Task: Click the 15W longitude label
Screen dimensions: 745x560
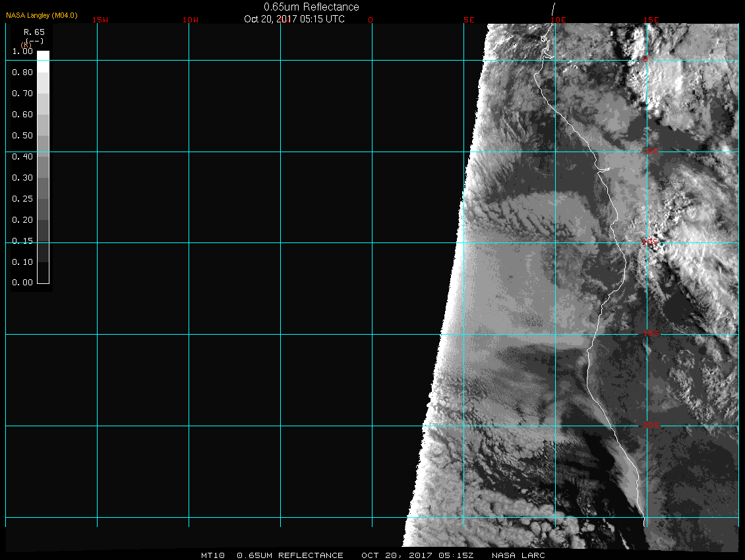Action: 100,20
